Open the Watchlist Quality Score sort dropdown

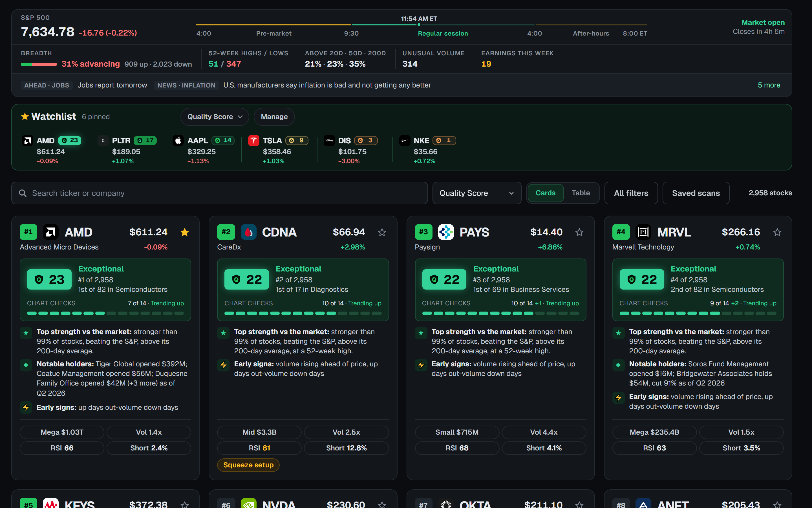215,117
